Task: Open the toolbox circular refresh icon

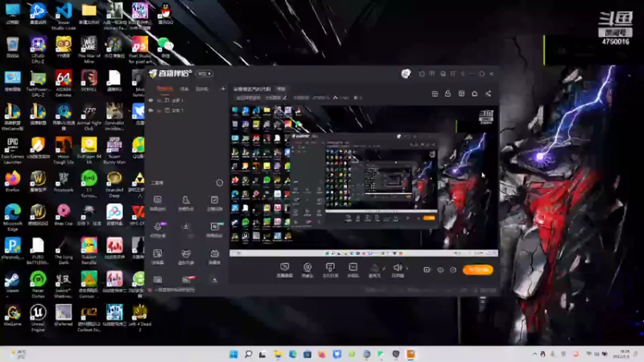Action: [x=219, y=183]
